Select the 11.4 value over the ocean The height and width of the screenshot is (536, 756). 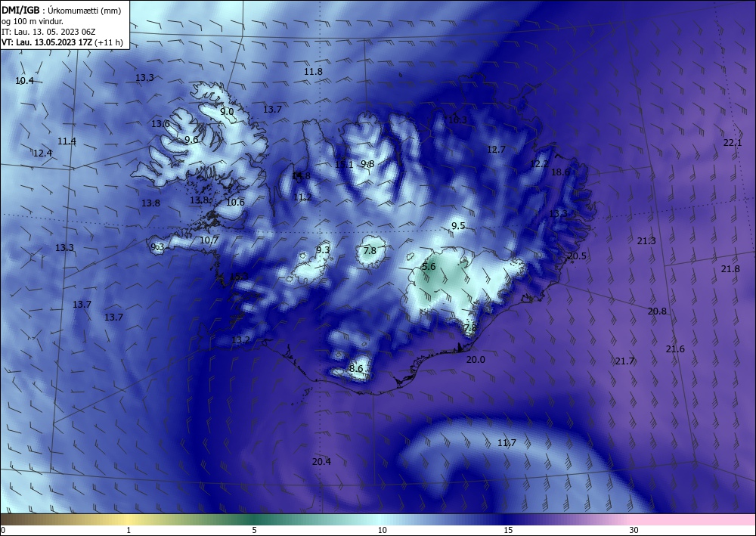click(x=67, y=141)
